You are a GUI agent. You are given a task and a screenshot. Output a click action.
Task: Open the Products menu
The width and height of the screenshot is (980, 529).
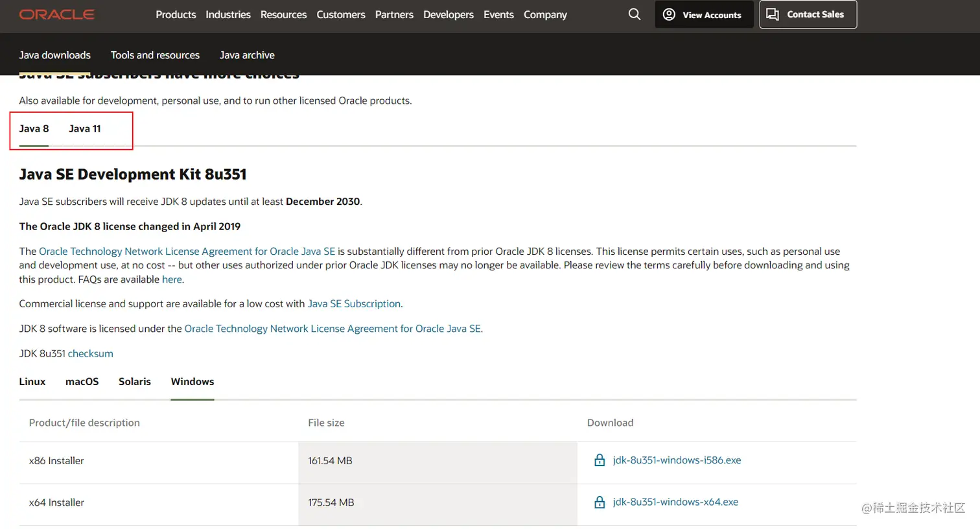[176, 14]
